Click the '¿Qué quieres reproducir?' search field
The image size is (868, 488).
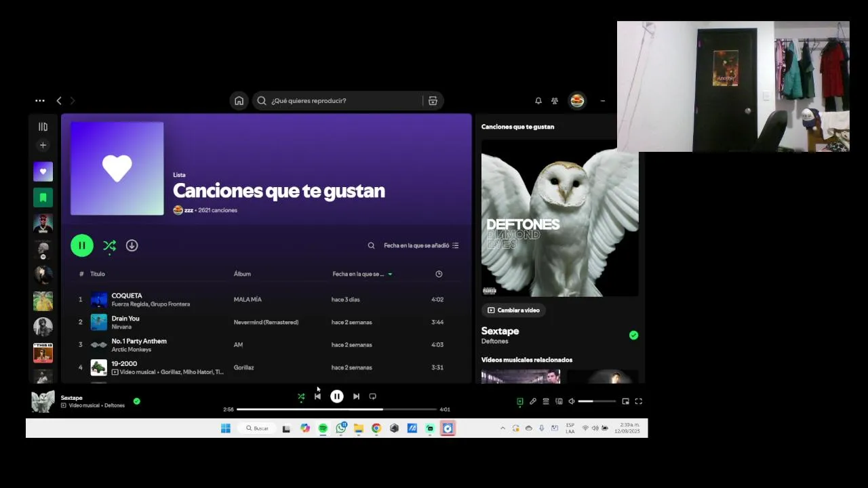click(337, 100)
